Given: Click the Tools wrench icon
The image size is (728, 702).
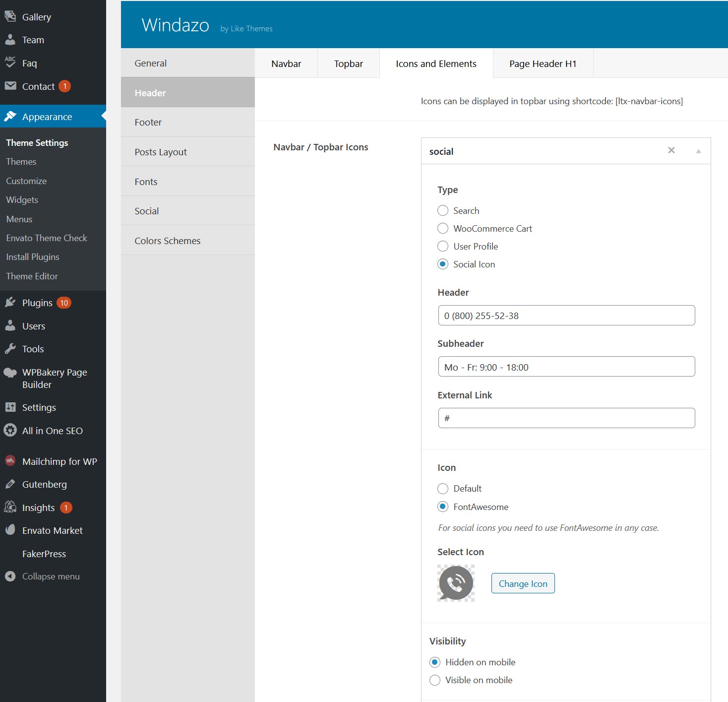Looking at the screenshot, I should [x=10, y=349].
